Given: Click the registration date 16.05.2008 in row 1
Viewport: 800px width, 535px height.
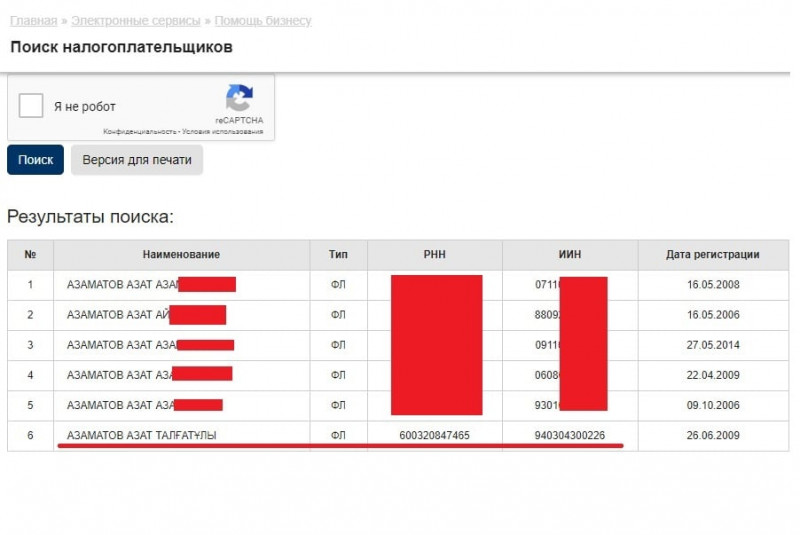Looking at the screenshot, I should 712,285.
